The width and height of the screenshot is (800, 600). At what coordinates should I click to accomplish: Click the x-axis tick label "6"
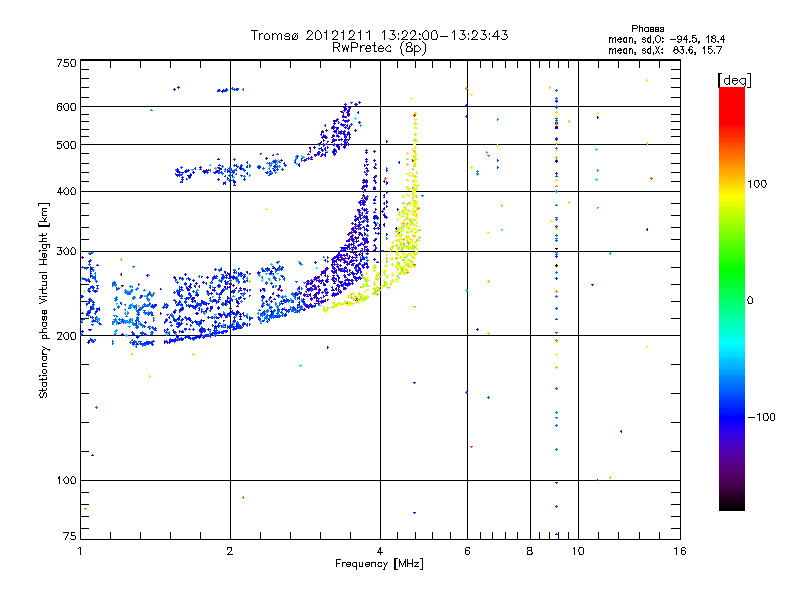[x=467, y=551]
